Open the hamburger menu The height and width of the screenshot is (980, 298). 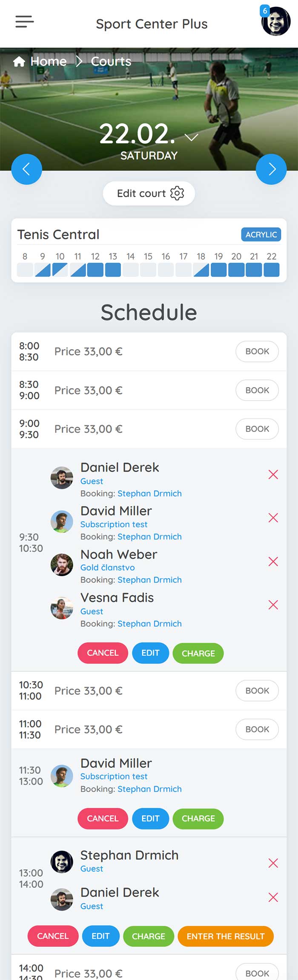[24, 22]
